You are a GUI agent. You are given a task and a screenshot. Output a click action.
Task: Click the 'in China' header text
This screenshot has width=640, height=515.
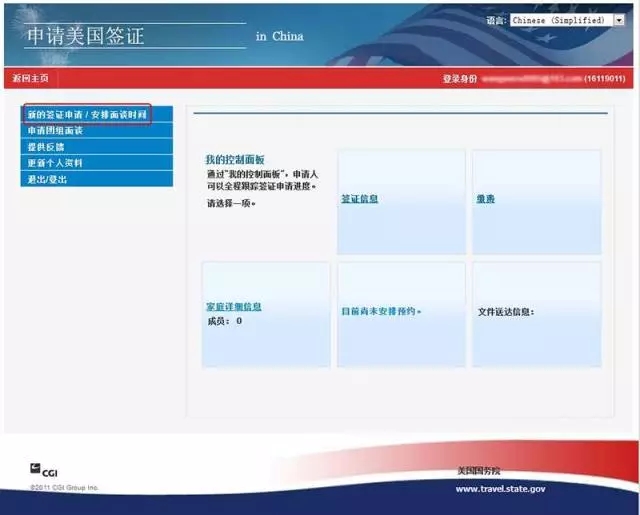[280, 36]
